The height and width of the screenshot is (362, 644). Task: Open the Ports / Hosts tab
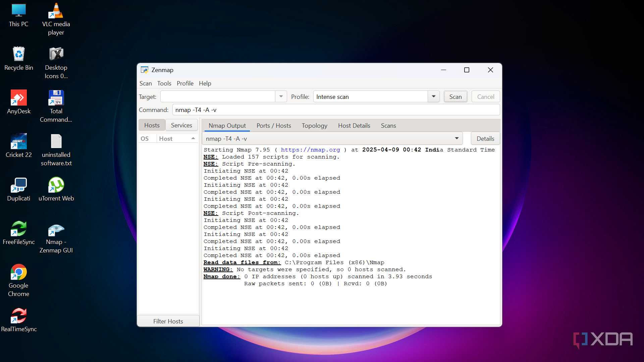[274, 126]
